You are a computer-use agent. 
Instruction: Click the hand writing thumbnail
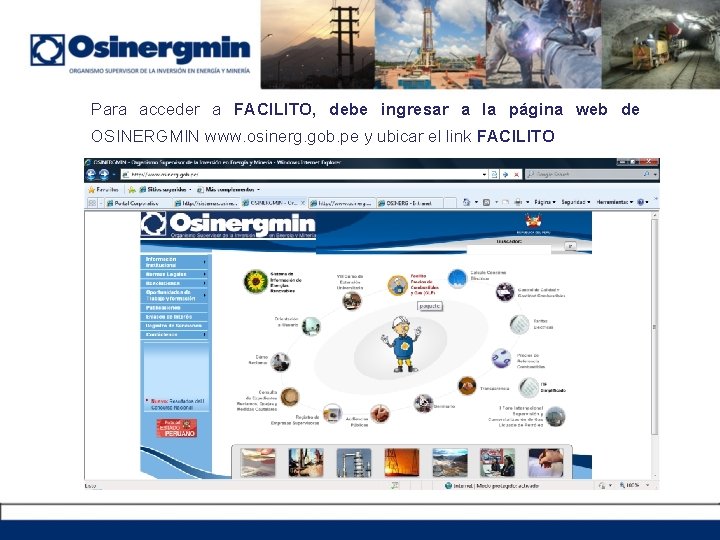click(546, 462)
